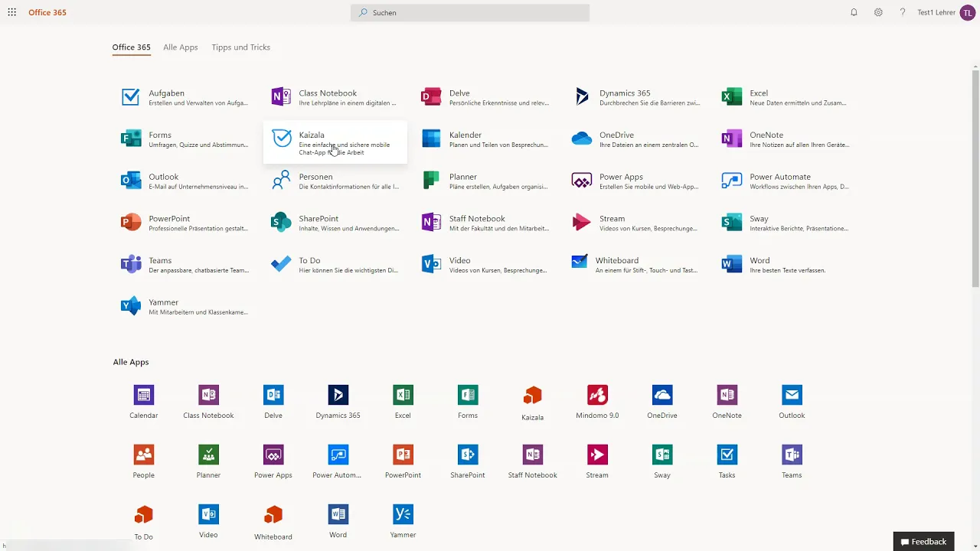Screen dimensions: 980x551
Task: Open the highlighted Kaizala tile
Action: click(335, 142)
